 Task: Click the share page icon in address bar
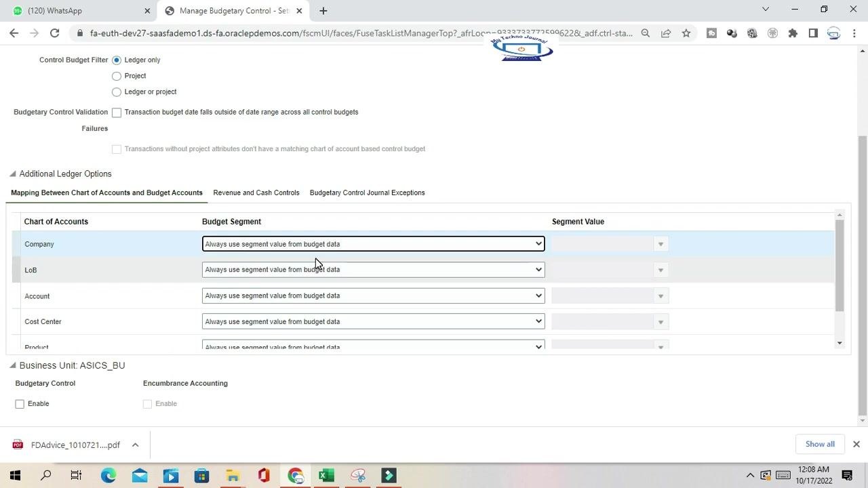[x=666, y=33]
